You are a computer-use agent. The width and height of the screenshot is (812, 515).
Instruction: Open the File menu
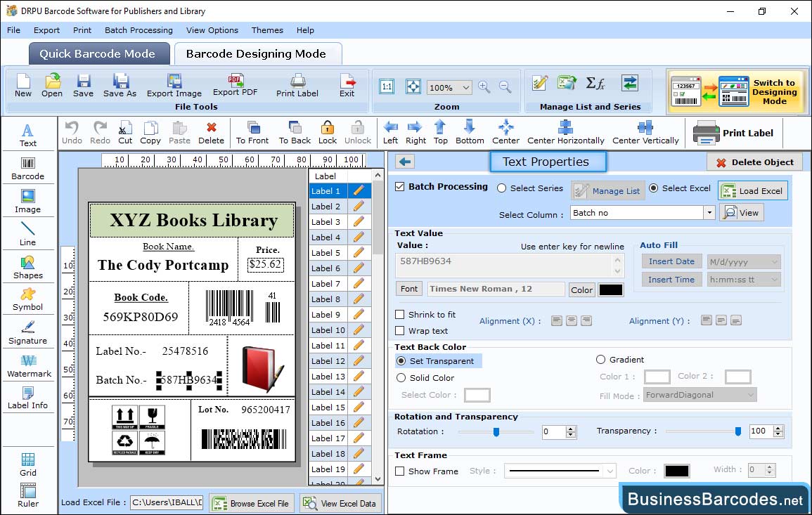coord(14,30)
